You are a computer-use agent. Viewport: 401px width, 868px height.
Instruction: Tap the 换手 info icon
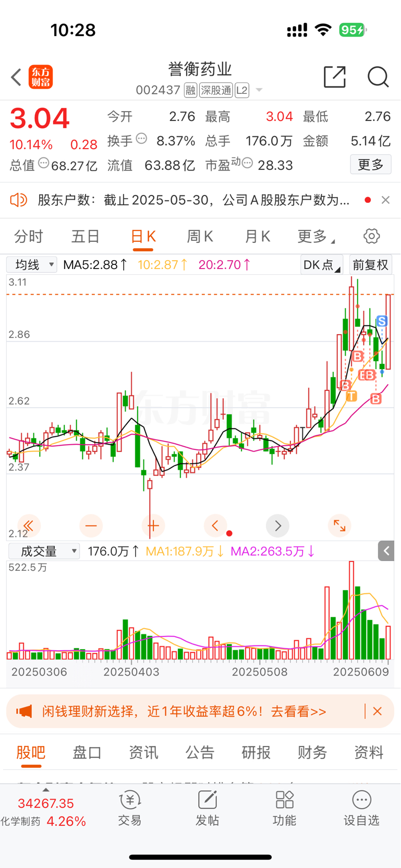(141, 139)
